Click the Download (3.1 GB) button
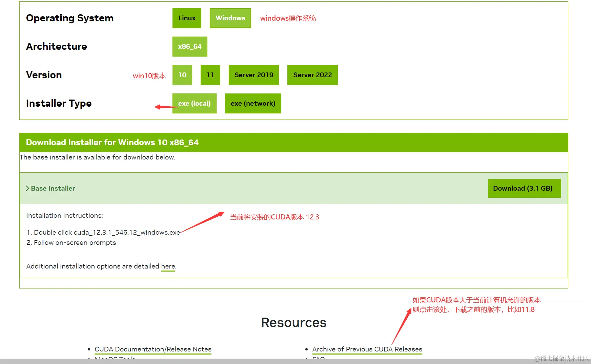The width and height of the screenshot is (591, 364). tap(524, 189)
